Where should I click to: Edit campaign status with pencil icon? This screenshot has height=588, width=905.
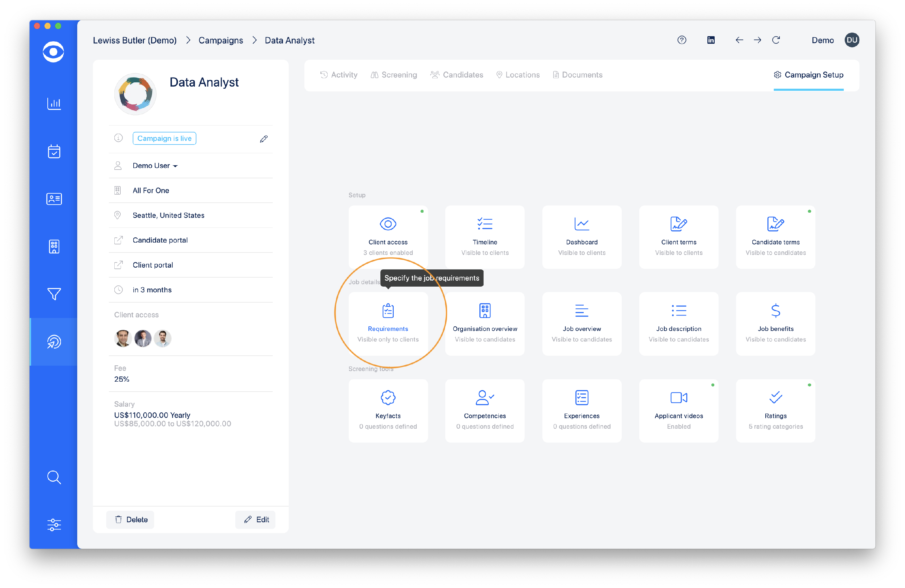264,139
